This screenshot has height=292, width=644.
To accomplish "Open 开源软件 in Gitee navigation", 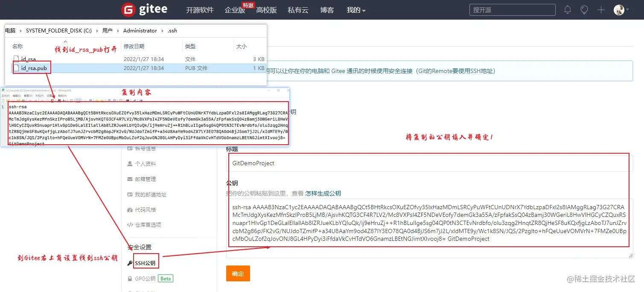I will (x=200, y=10).
